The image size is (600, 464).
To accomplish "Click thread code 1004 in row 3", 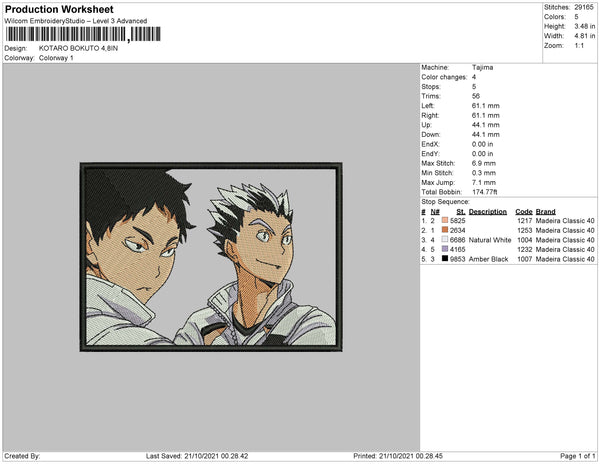I will pos(525,240).
